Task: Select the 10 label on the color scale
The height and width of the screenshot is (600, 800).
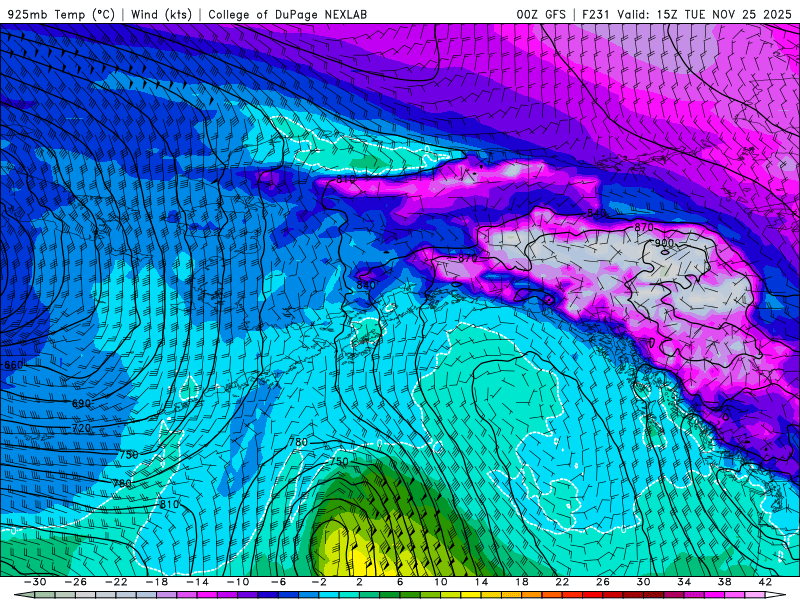Action: pyautogui.click(x=441, y=582)
